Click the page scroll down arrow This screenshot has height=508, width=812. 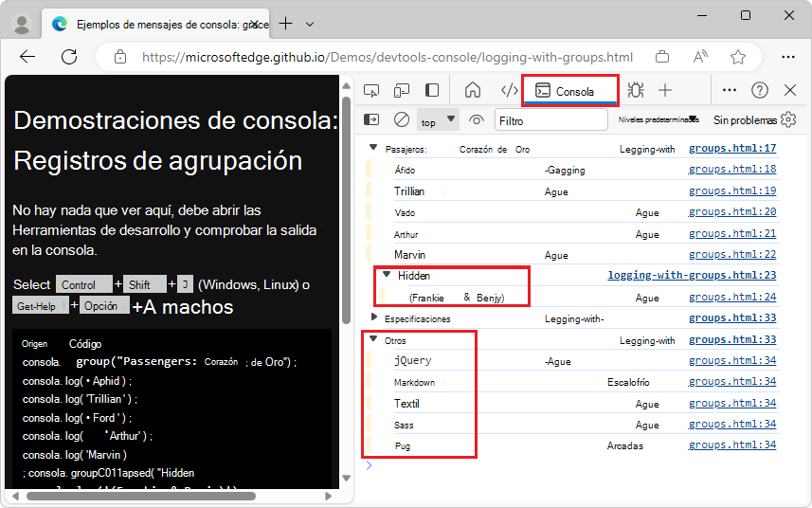tap(347, 478)
